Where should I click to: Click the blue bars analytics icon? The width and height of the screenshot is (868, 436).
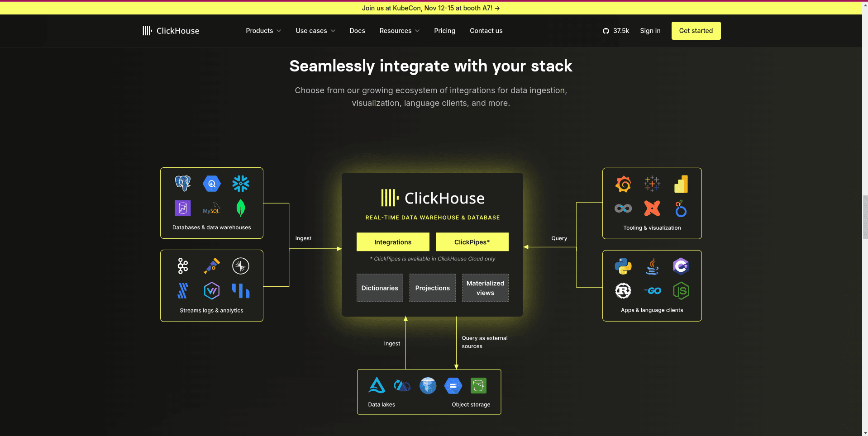coord(241,291)
